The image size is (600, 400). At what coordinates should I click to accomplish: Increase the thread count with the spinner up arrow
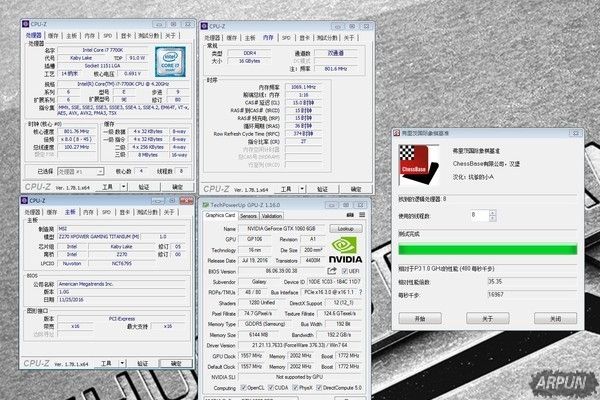[492, 213]
